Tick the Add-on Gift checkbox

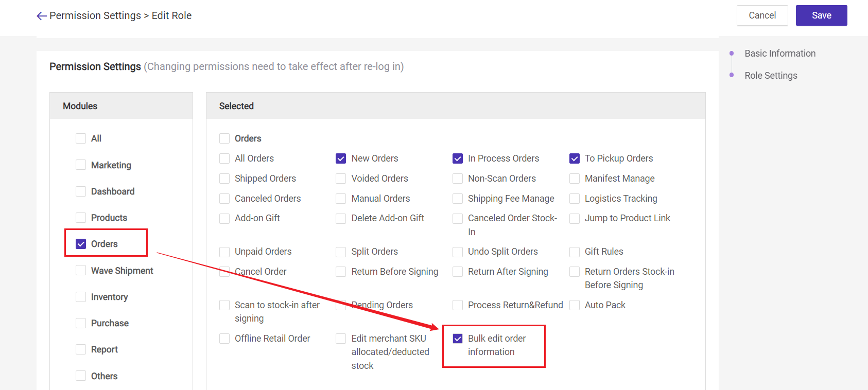(224, 219)
